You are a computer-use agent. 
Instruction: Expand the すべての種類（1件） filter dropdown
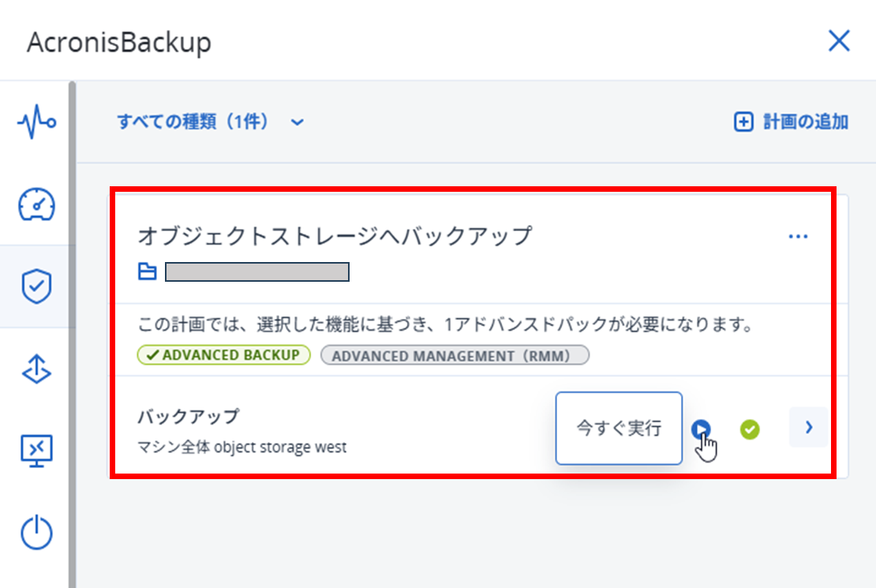pyautogui.click(x=210, y=122)
